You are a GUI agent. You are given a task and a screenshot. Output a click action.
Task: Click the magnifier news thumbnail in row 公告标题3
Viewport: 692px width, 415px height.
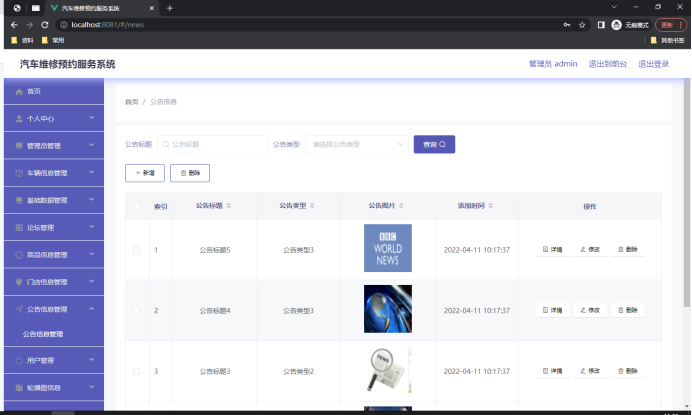(x=388, y=370)
